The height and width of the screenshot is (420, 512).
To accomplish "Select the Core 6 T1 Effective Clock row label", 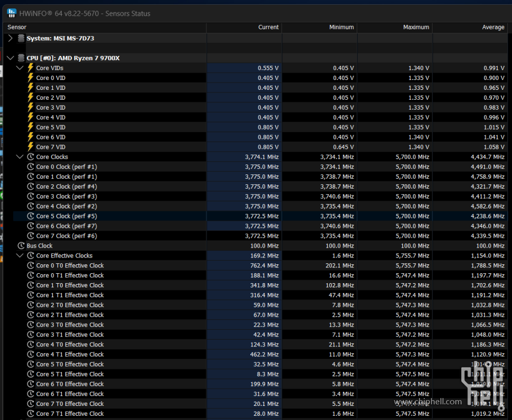I will 70,394.
